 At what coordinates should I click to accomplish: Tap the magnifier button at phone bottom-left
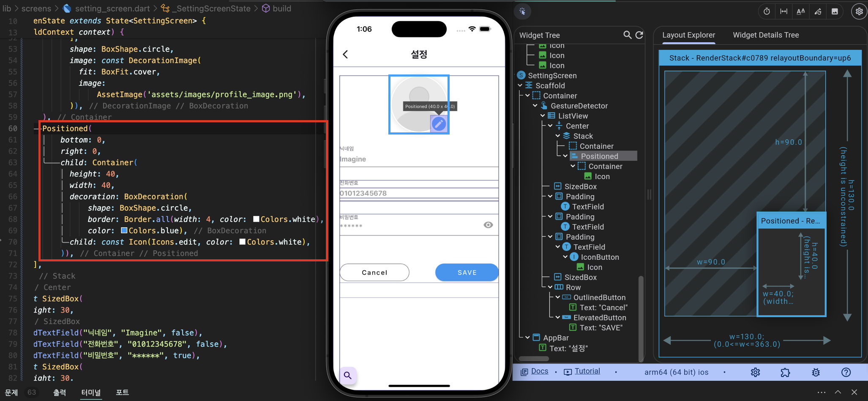(347, 375)
